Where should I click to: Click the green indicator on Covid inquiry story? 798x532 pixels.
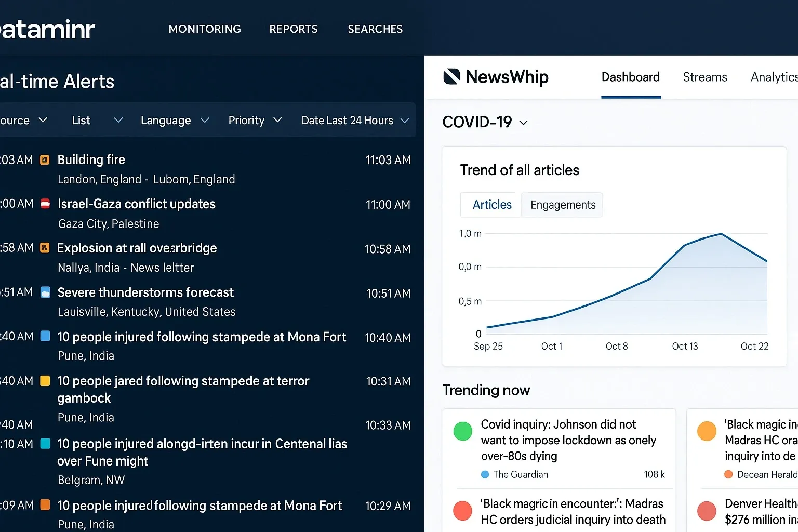click(x=462, y=431)
